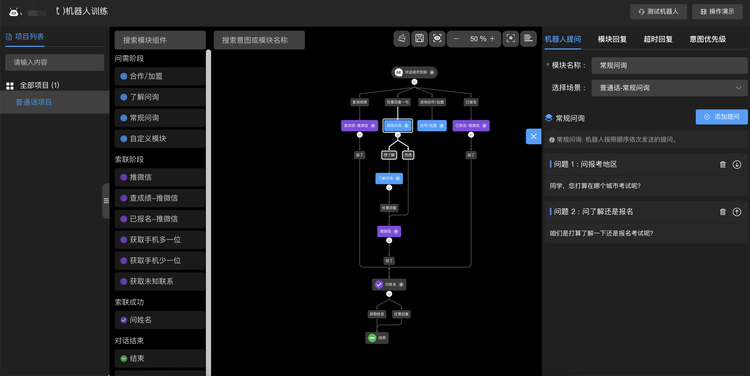Click the 添加提问 button
This screenshot has height=376, width=750.
(721, 117)
